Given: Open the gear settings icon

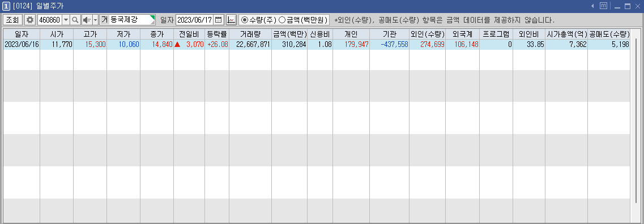Looking at the screenshot, I should (30, 20).
